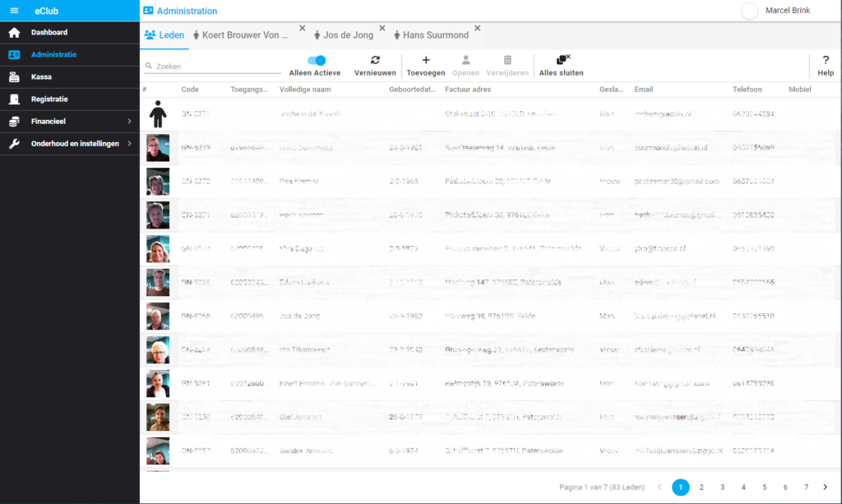Expand the Financieel submenu
The width and height of the screenshot is (842, 504).
[129, 122]
